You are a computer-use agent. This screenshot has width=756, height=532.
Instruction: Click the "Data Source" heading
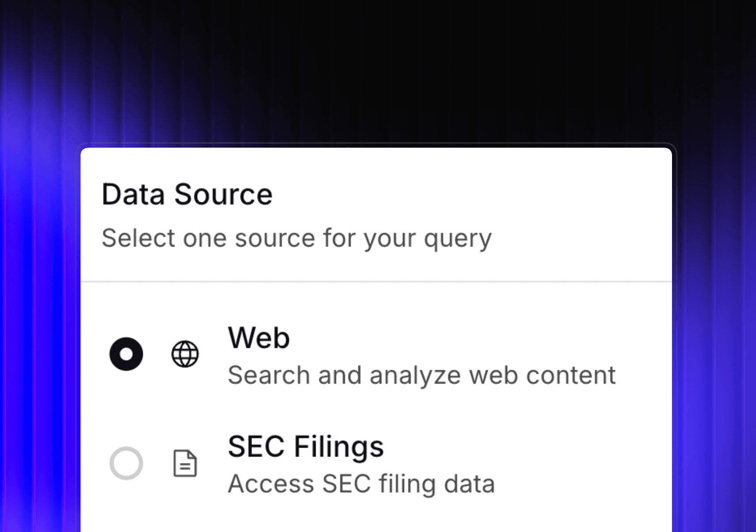(187, 194)
